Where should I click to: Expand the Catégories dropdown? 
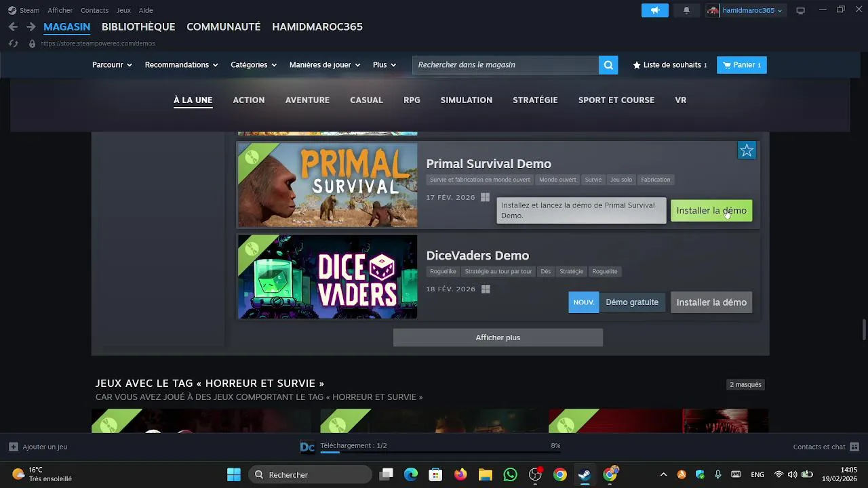click(254, 65)
